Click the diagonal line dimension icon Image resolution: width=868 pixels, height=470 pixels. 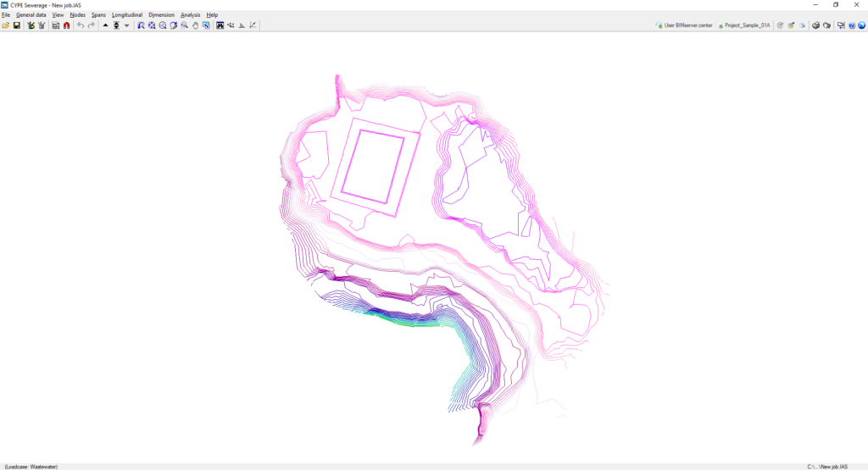click(x=253, y=25)
